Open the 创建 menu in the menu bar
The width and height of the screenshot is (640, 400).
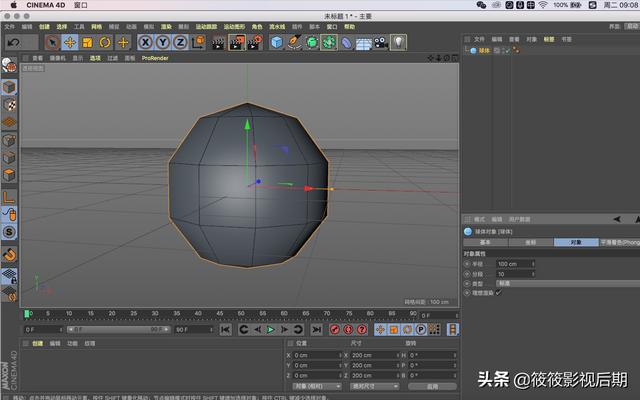(x=44, y=27)
